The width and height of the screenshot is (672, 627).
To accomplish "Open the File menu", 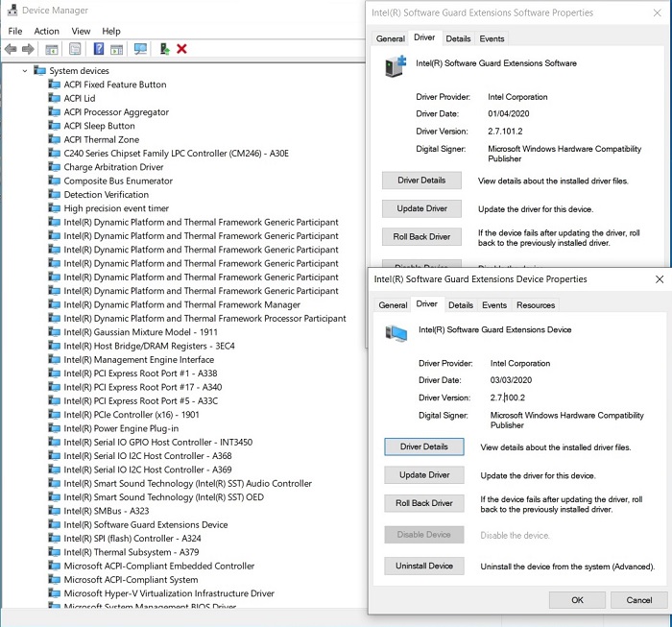I will tap(15, 31).
